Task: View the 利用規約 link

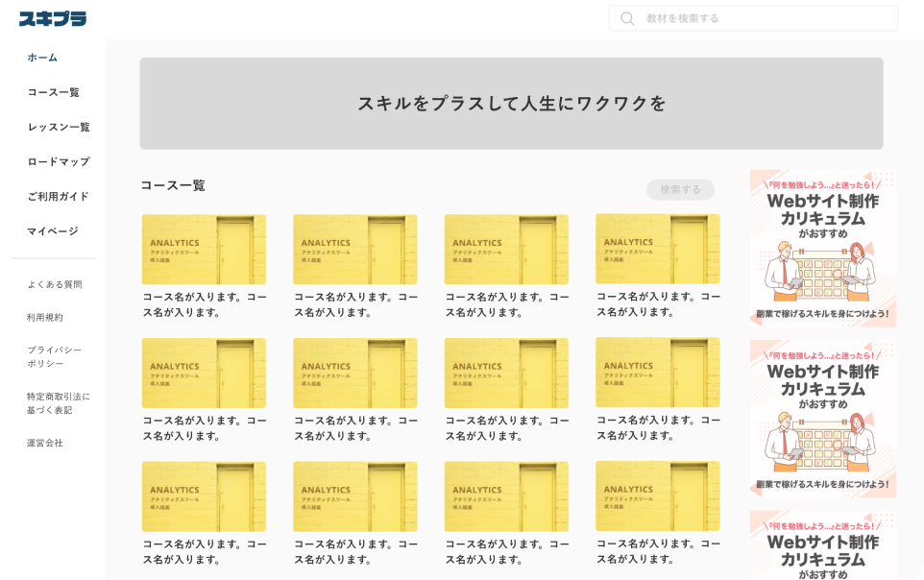Action: point(44,317)
